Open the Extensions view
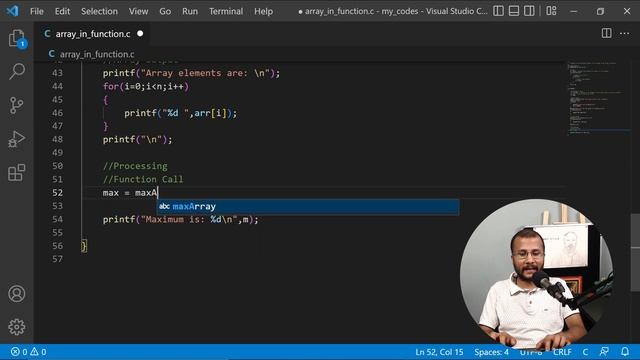640x360 pixels. tap(17, 173)
